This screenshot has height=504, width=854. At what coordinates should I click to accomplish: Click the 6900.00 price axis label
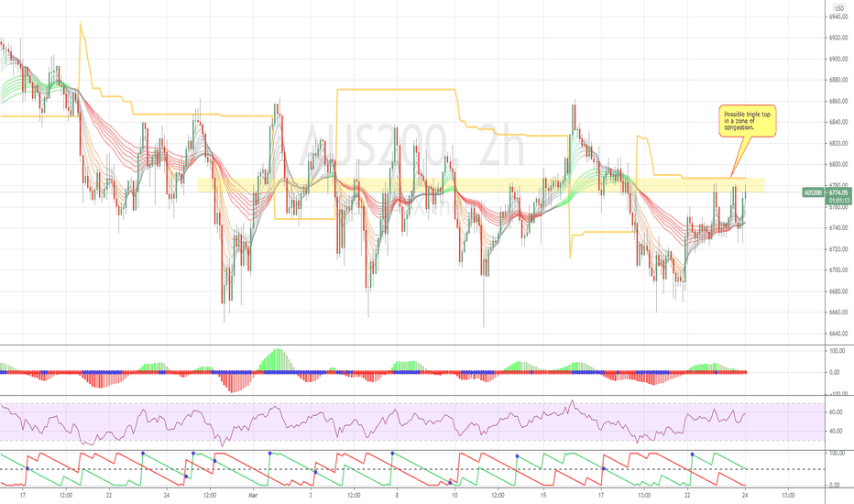coord(838,59)
